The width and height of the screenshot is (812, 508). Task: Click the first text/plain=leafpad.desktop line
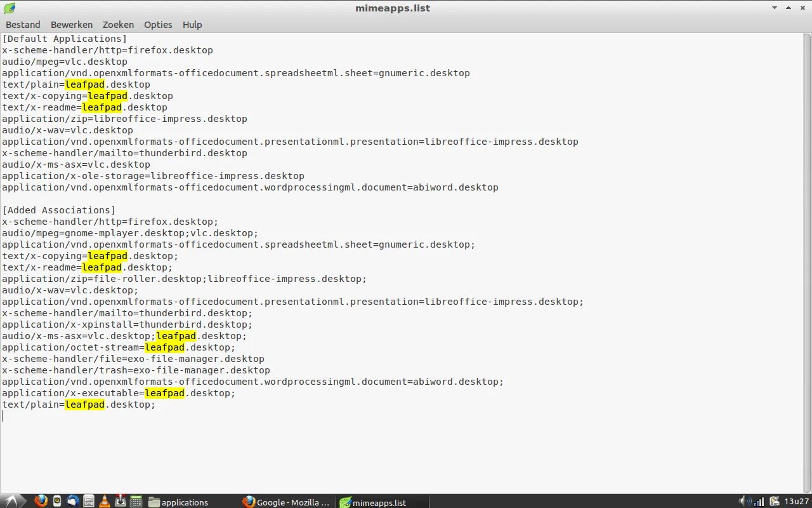point(76,84)
